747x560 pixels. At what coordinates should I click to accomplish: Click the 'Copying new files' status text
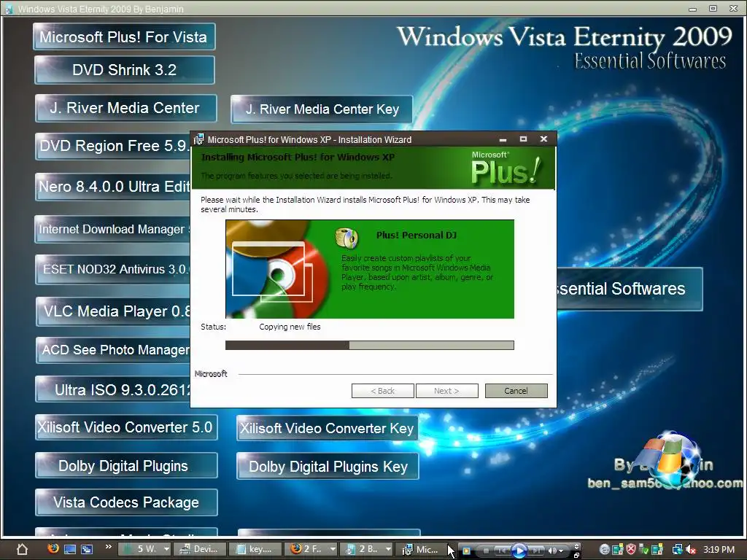[290, 327]
